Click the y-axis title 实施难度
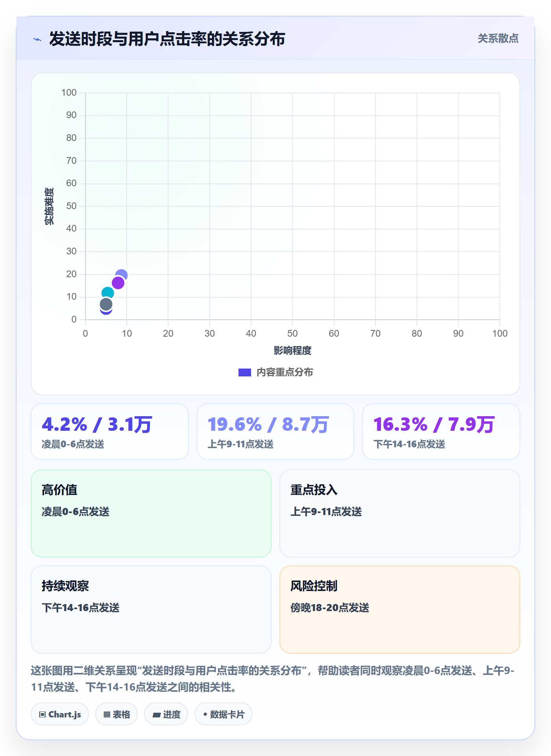551x756 pixels. [49, 206]
